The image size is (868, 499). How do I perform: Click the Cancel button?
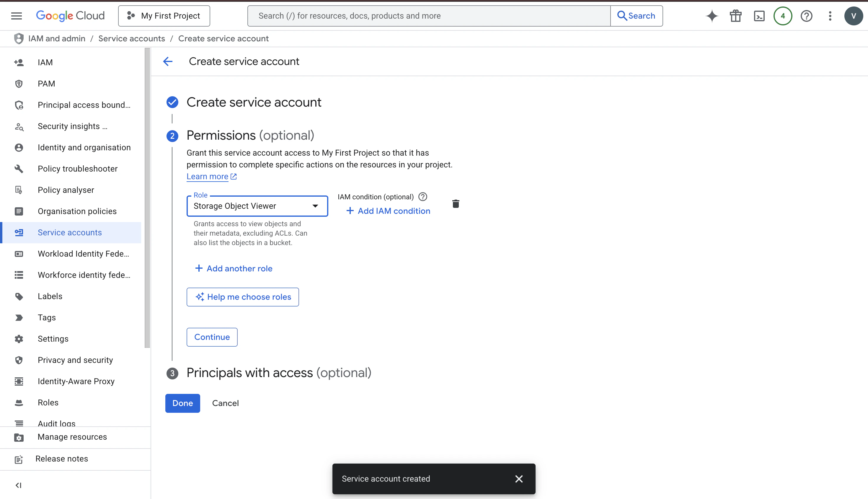(225, 403)
